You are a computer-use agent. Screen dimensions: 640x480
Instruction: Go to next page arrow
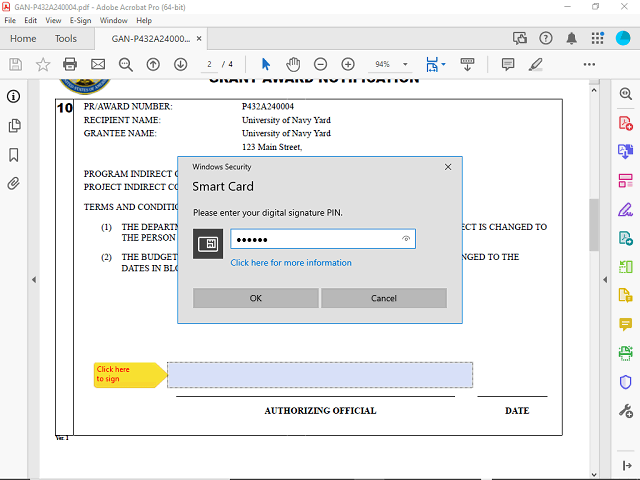click(x=180, y=64)
